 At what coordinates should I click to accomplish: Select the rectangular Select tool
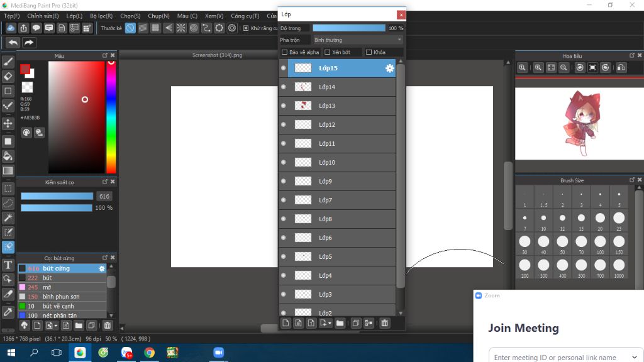[x=8, y=189]
